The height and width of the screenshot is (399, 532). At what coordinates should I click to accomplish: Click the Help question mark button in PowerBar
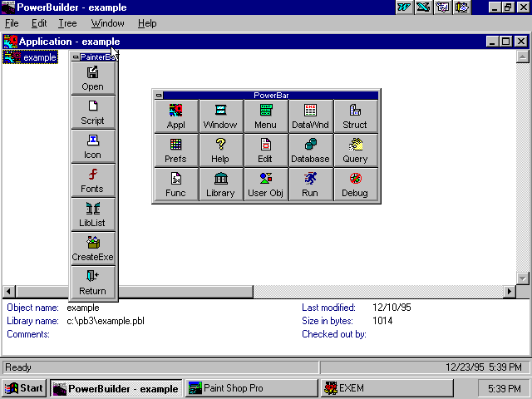pos(221,150)
